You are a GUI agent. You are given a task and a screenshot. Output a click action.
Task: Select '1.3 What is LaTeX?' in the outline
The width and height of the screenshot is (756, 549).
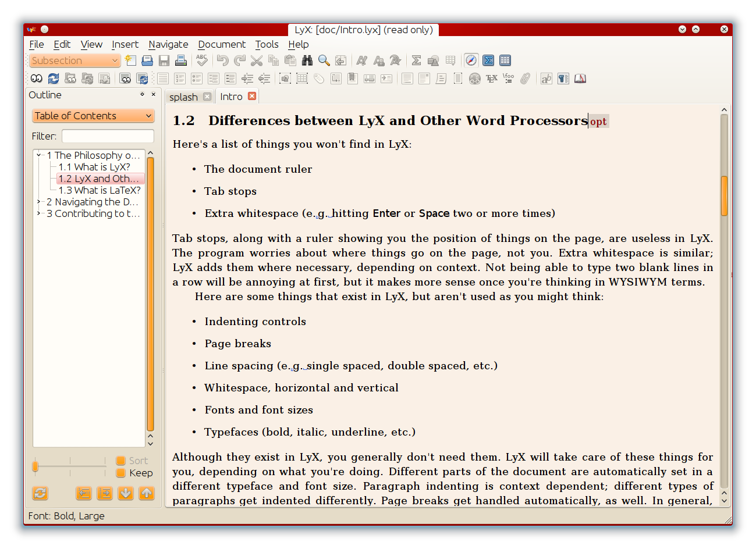[x=100, y=190]
